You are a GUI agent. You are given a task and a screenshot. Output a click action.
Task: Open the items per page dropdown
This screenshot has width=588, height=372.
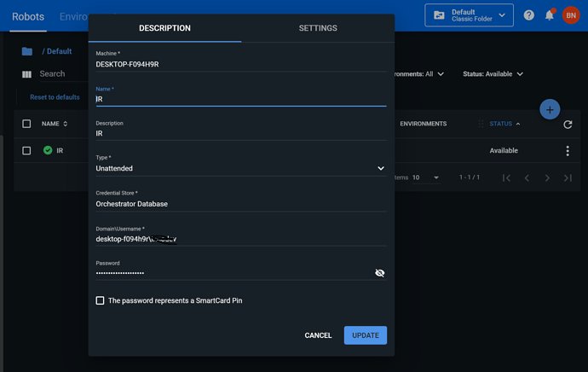point(425,177)
